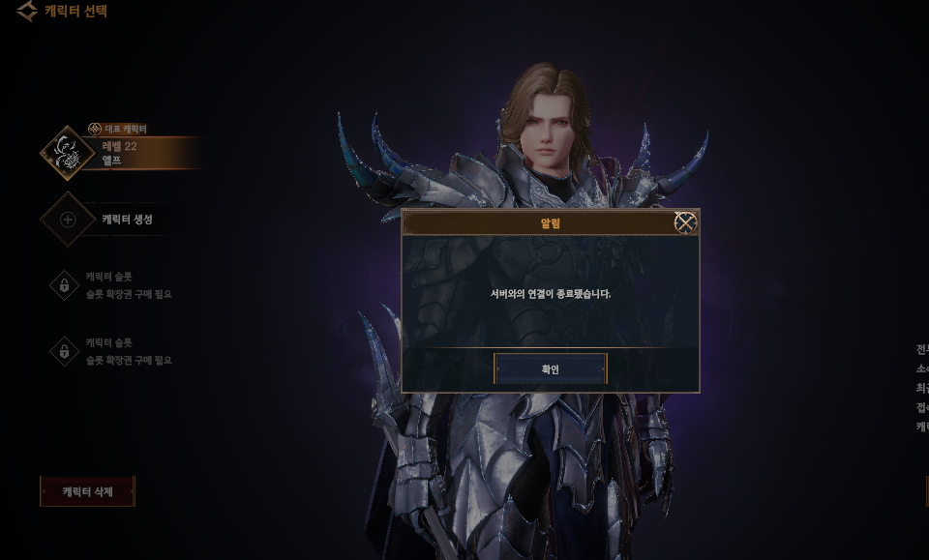
Task: Select the elf character emblem diamond icon
Action: [68, 153]
